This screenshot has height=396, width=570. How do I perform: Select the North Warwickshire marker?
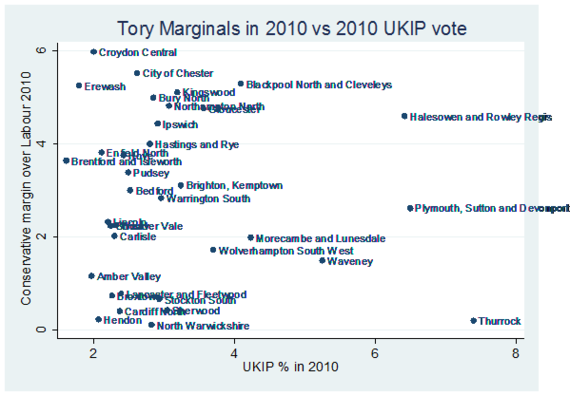(152, 325)
